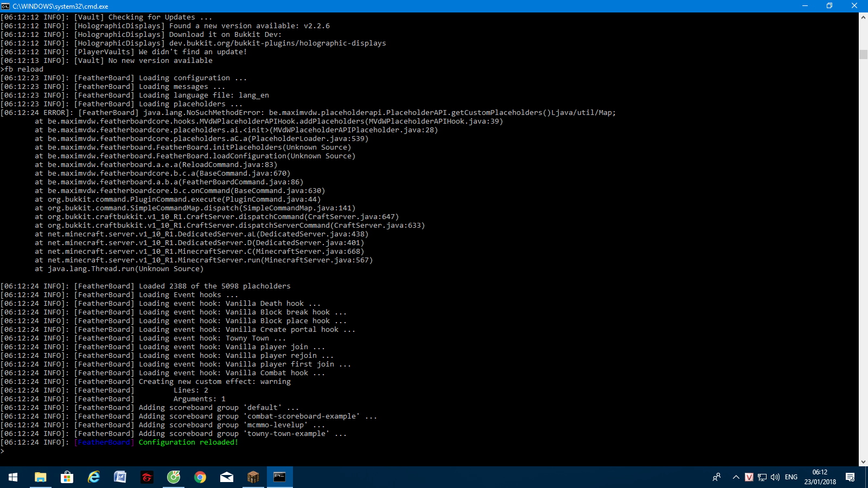
Task: Click the line 'We didn't find an update!'
Action: [193, 52]
